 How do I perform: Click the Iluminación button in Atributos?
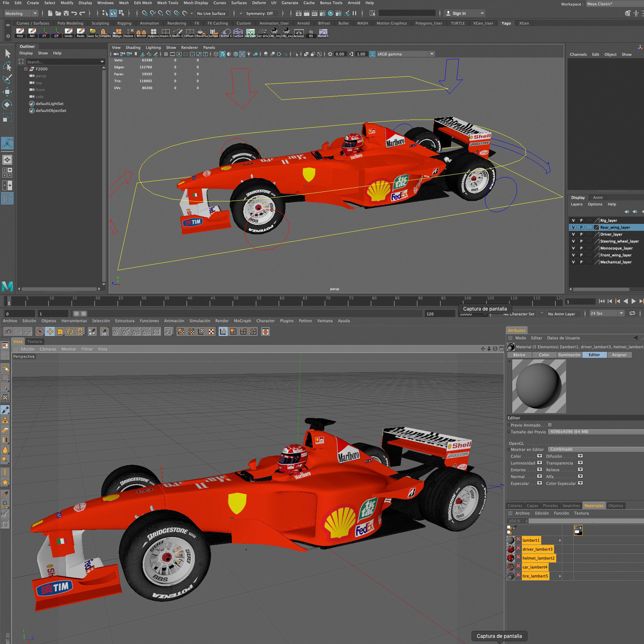pyautogui.click(x=569, y=355)
